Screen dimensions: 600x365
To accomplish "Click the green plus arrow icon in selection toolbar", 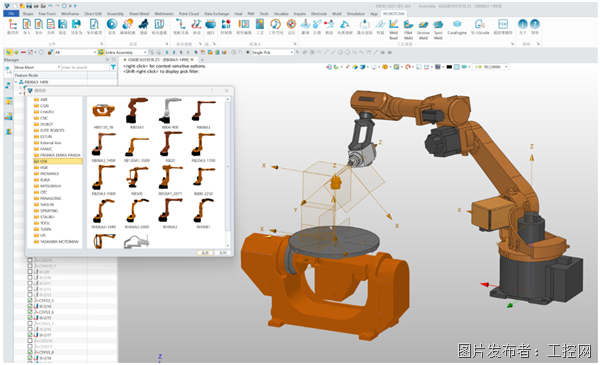I will tap(16, 52).
